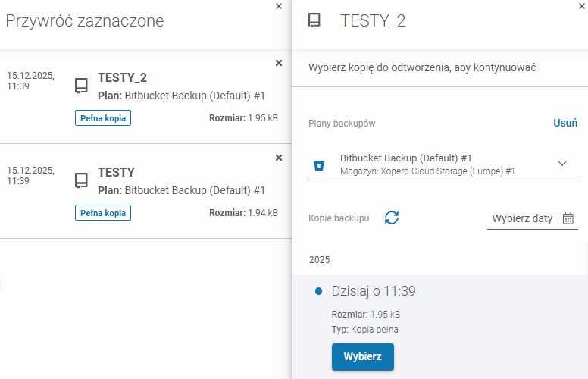Click the repository icon in TESTY_2 list item

[81, 86]
